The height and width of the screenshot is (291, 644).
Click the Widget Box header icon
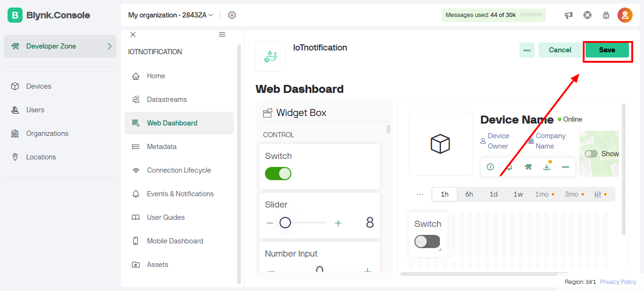pos(268,113)
